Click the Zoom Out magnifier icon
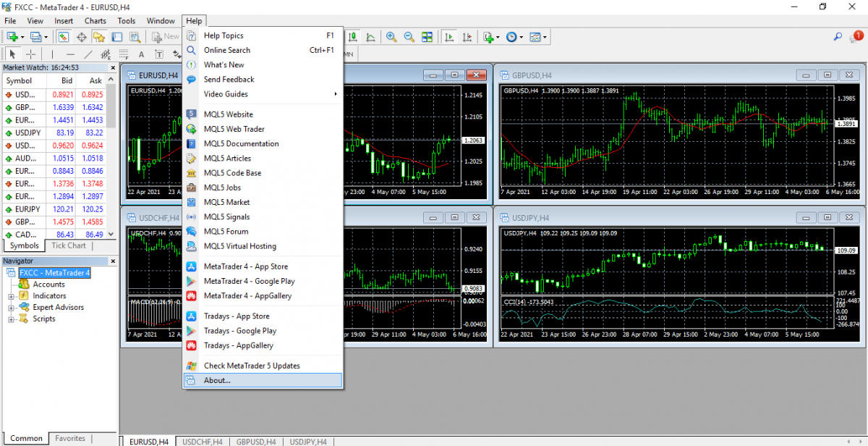The image size is (868, 446). click(x=409, y=36)
